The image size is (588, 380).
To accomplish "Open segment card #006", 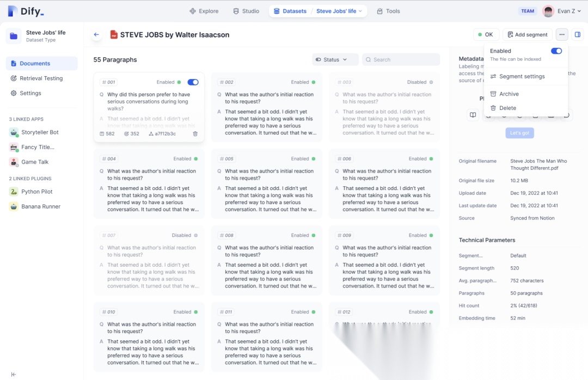I will (384, 184).
